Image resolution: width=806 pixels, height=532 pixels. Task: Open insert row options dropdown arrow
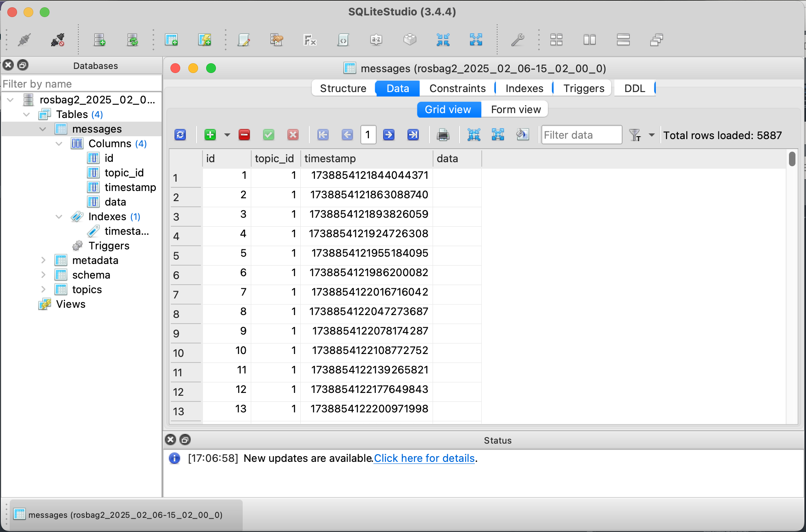point(227,135)
